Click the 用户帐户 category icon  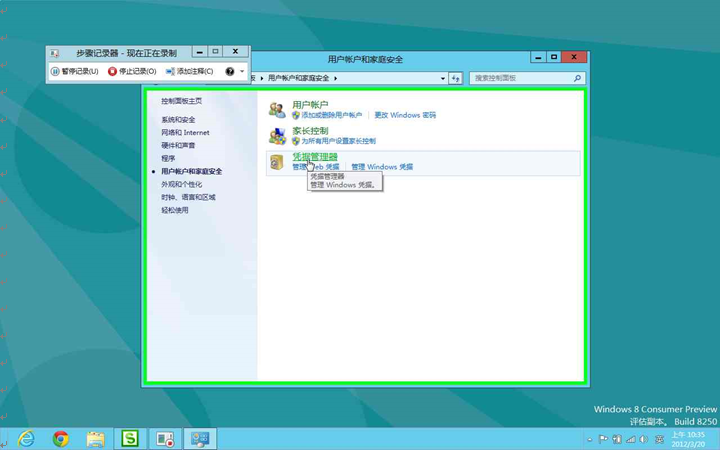point(277,109)
